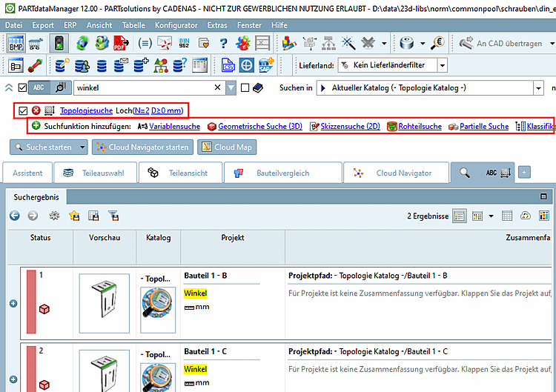556x392 pixels.
Task: Toggle the traffic light status icon
Action: pos(59,43)
